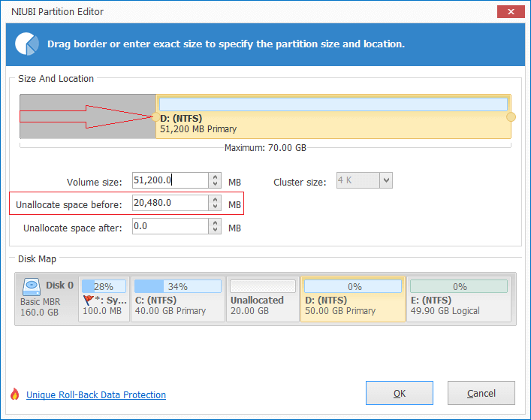Open the Cluster size dropdown
Viewport: 531px width, 420px height.
385,180
